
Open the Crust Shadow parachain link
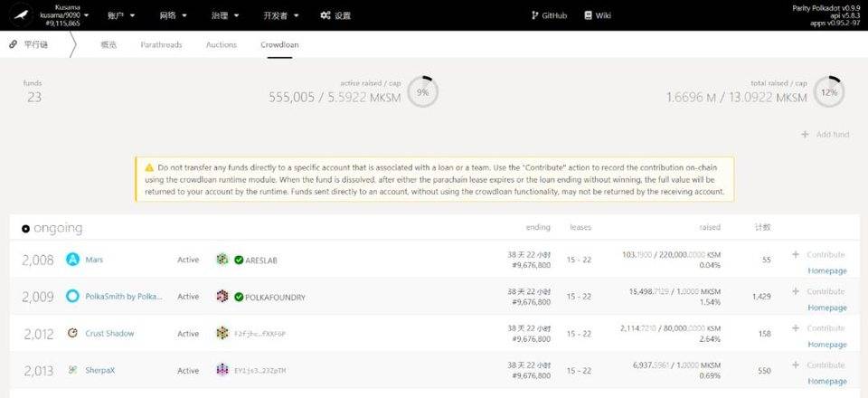click(x=109, y=333)
